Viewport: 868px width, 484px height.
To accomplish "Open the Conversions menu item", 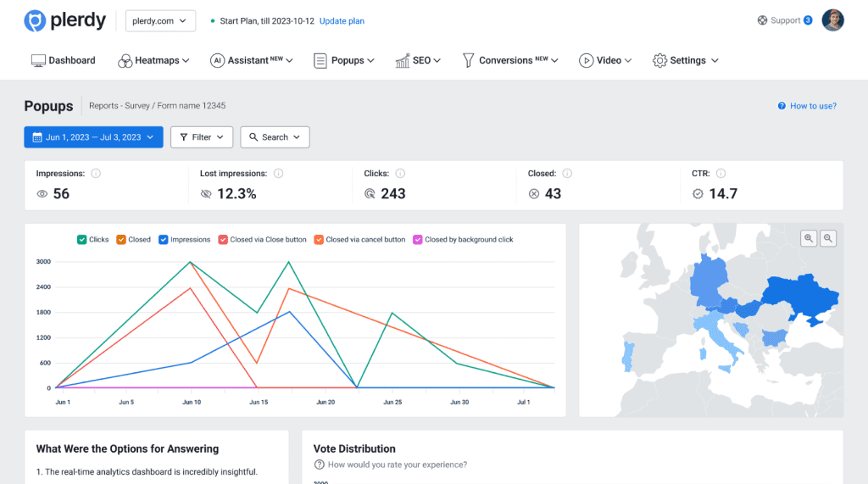I will (510, 60).
